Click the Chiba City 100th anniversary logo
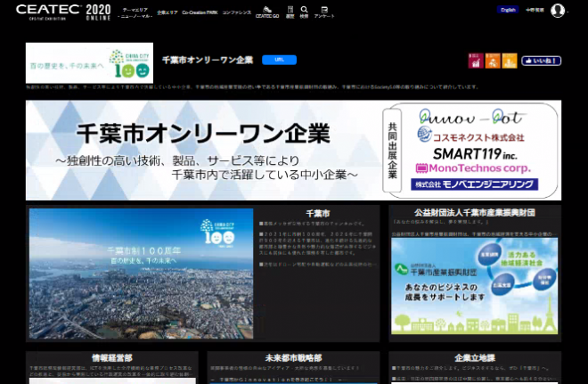 click(89, 62)
